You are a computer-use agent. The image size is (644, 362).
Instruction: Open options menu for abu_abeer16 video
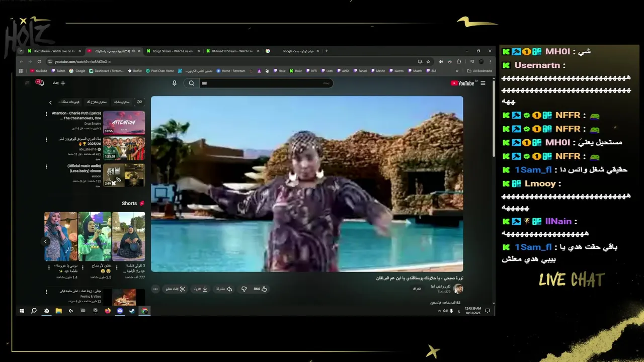click(x=47, y=140)
